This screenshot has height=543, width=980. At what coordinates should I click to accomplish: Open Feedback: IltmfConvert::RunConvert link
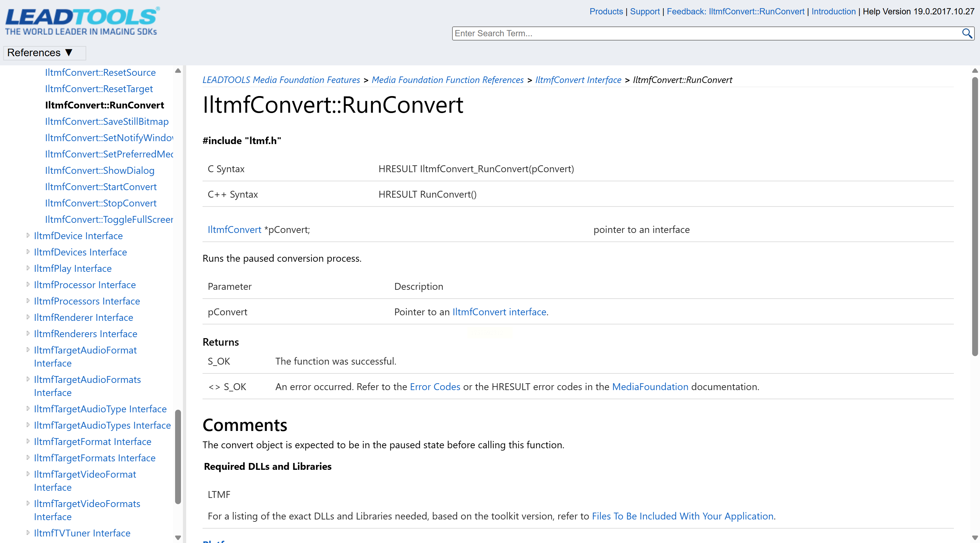(735, 11)
